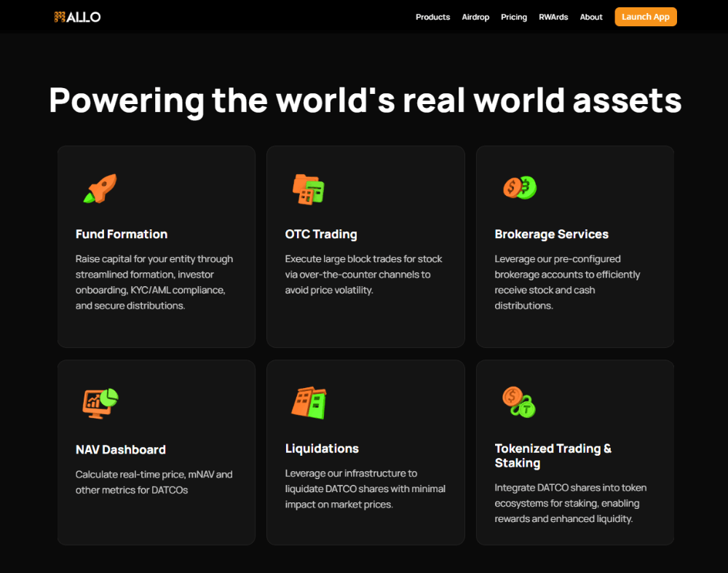Open the RWArds navigation item

(553, 17)
